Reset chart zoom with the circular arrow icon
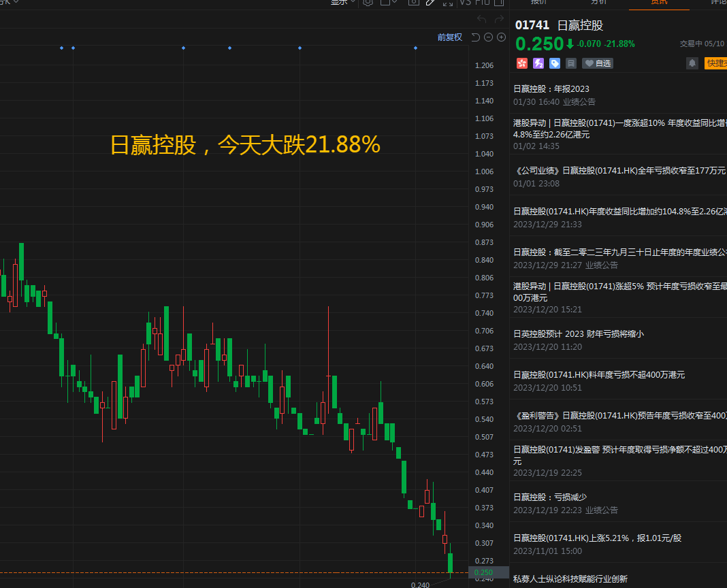 pyautogui.click(x=475, y=37)
